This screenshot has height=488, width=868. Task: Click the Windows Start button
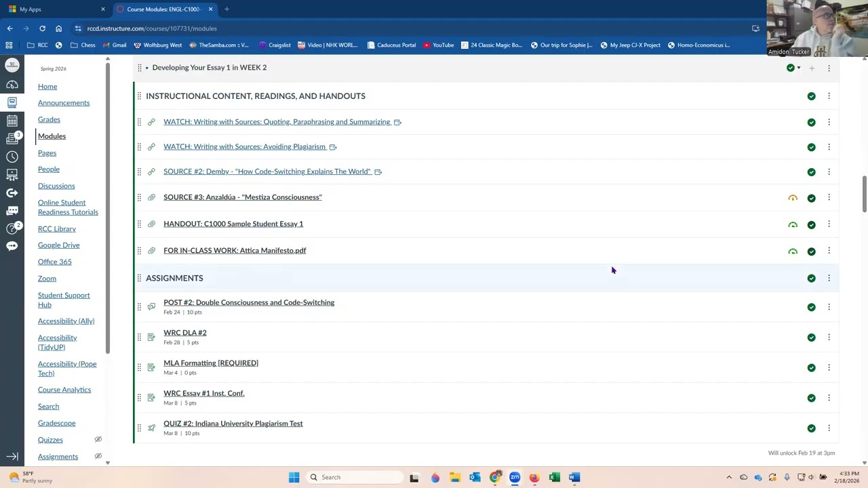(x=294, y=477)
